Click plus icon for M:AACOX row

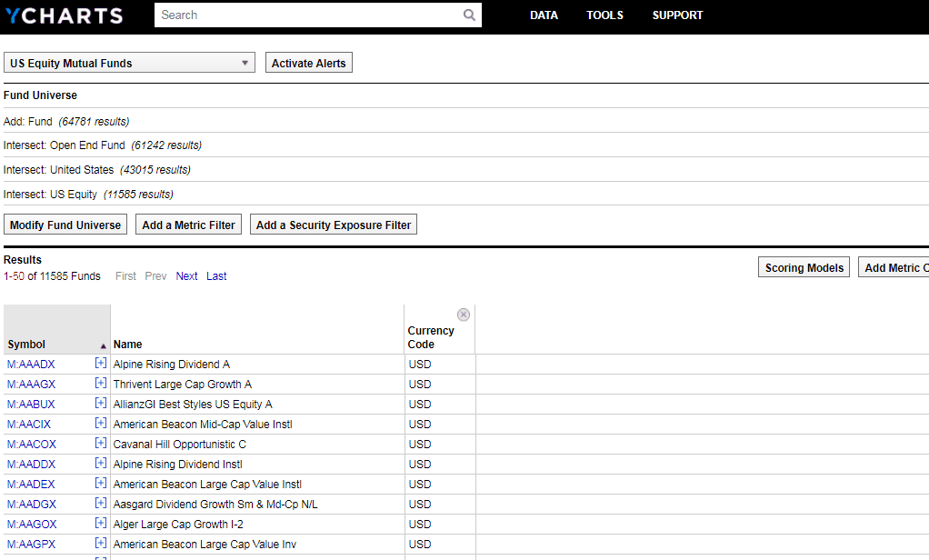coord(101,444)
